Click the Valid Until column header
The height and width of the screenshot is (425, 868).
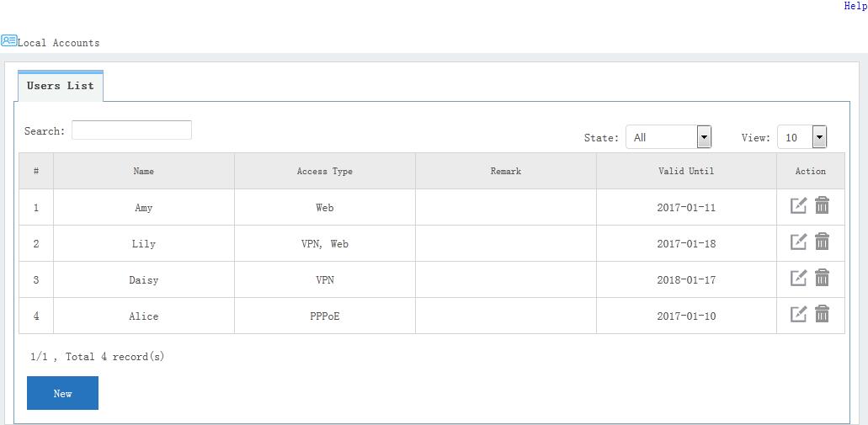click(686, 171)
